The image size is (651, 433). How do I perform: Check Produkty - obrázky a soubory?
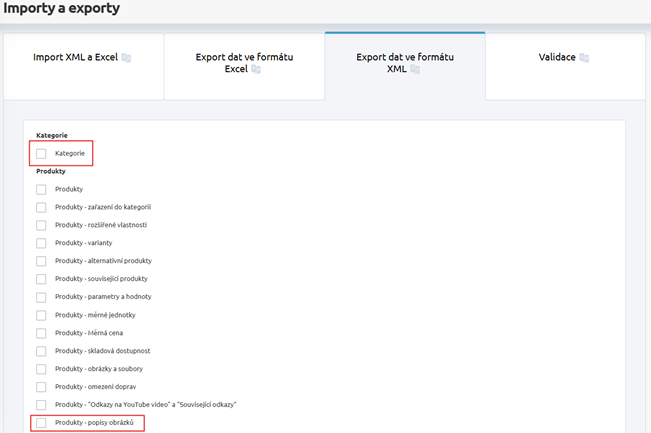click(41, 369)
